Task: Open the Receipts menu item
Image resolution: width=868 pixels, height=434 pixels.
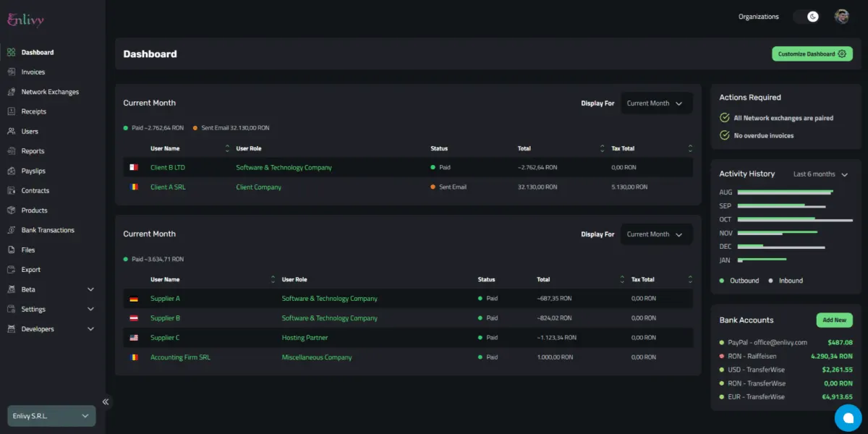Action: 34,111
